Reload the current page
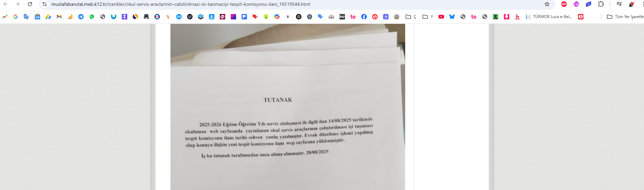This screenshot has height=190, width=644. pyautogui.click(x=30, y=4)
